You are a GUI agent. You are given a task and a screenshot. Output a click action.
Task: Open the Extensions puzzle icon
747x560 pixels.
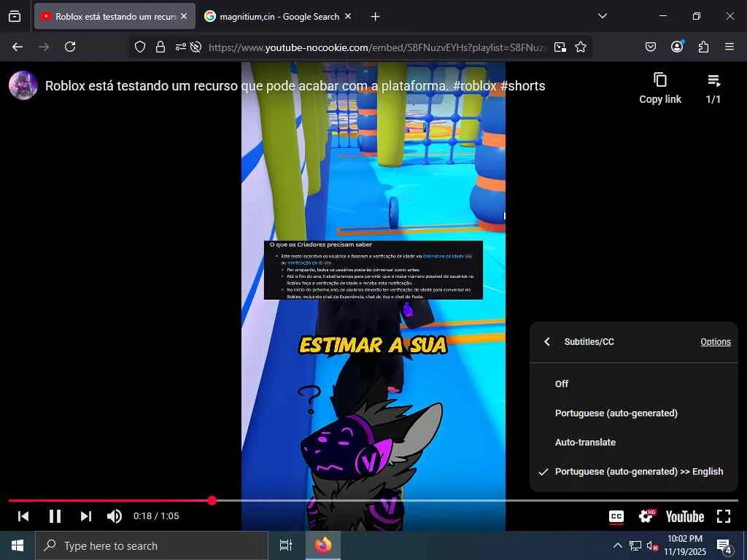click(x=703, y=47)
